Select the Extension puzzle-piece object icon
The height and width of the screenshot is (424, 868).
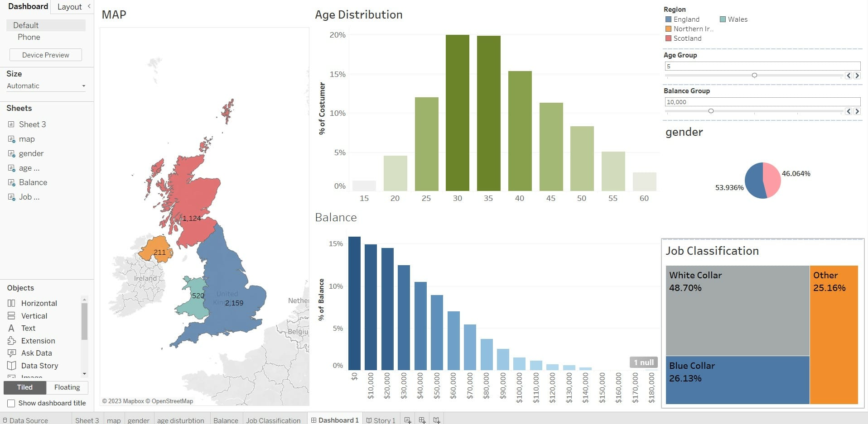12,341
